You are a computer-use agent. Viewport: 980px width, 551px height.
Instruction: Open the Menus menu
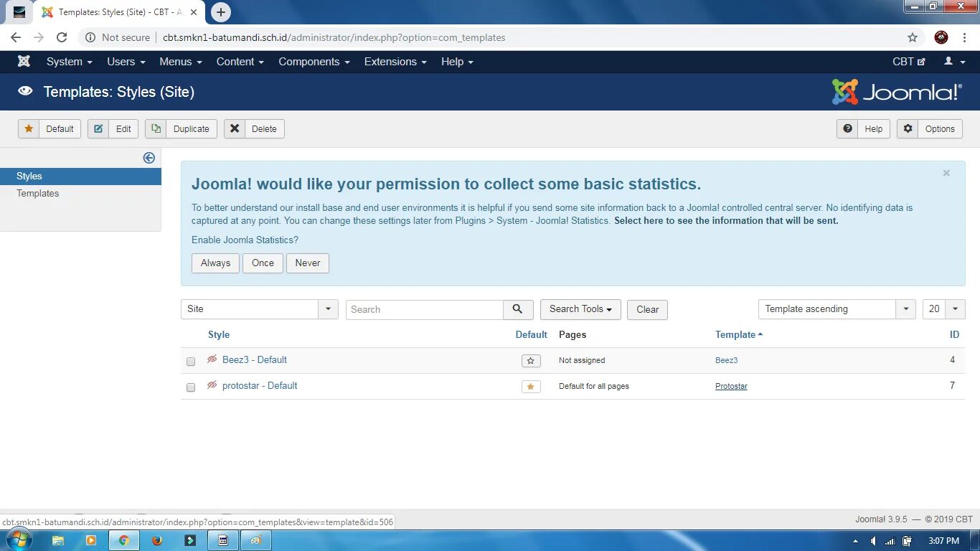181,62
